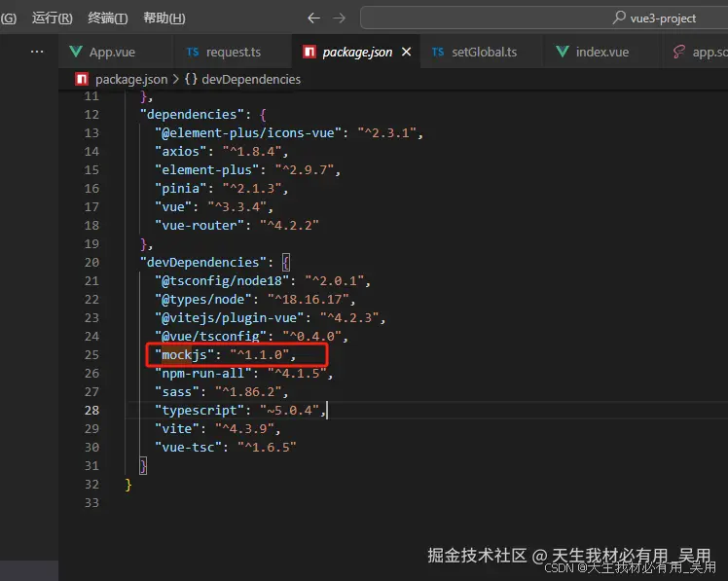Screen dimensions: 728x581
Task: Click devDependencies in the breadcrumb
Action: 251,80
